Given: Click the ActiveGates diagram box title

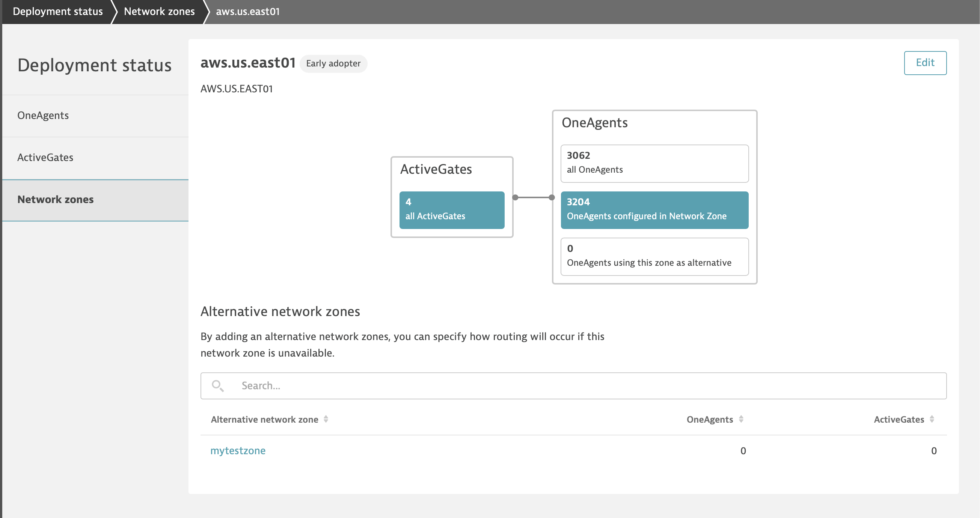Looking at the screenshot, I should click(436, 169).
